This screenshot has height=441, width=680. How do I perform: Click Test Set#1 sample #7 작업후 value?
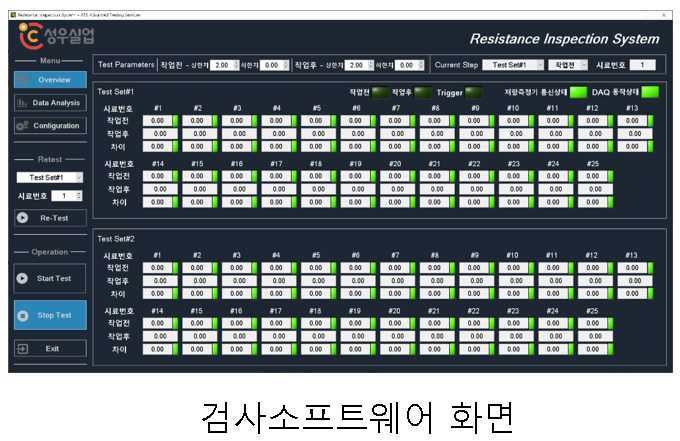[398, 134]
